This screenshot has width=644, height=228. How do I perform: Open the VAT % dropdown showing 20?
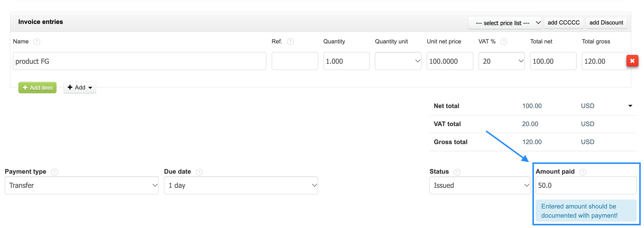tap(501, 61)
